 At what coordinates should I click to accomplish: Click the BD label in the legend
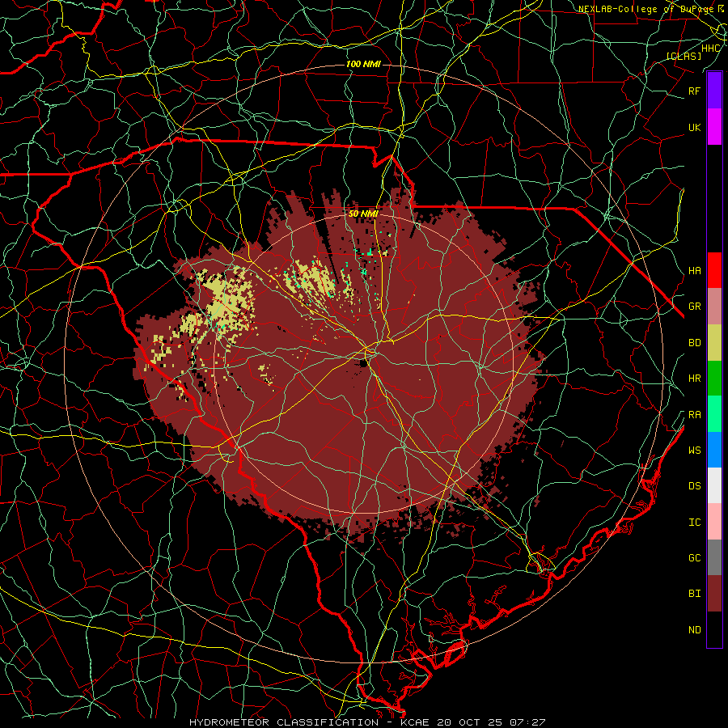coord(695,343)
